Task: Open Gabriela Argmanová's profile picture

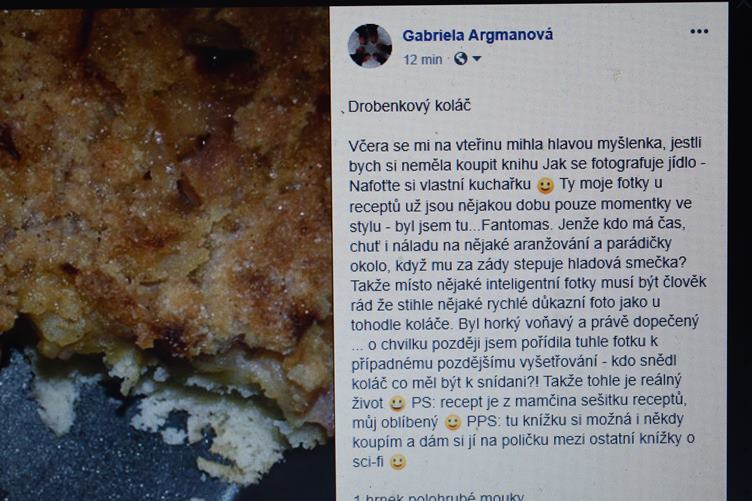Action: pyautogui.click(x=369, y=46)
